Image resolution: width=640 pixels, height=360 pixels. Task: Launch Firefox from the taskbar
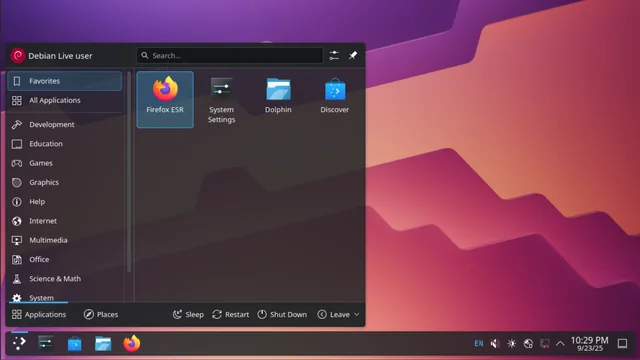(x=131, y=343)
